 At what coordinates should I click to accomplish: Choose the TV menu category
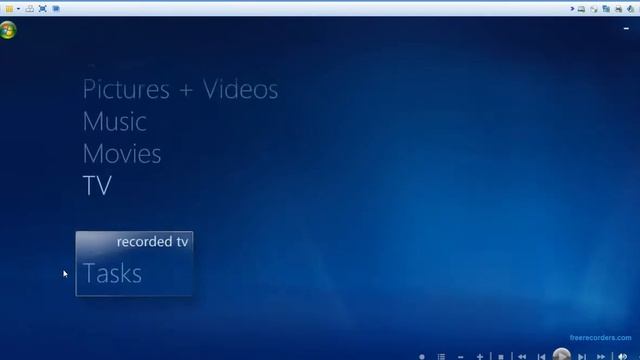[x=97, y=186]
